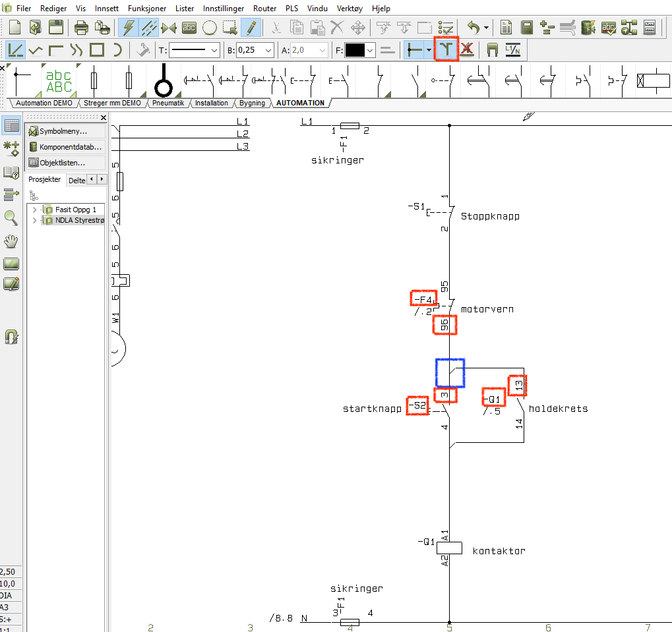Click the Komponentdatab... button
Screen dimensions: 672x632
point(65,147)
